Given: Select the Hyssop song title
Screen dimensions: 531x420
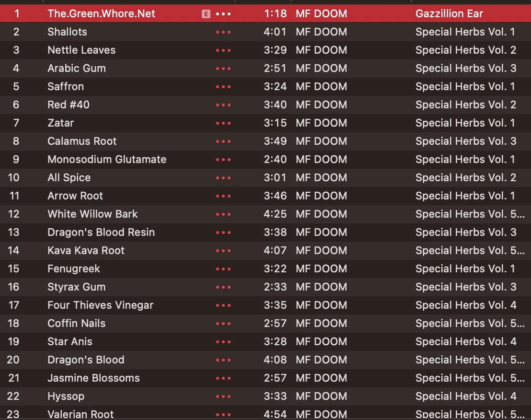Looking at the screenshot, I should (x=66, y=397).
